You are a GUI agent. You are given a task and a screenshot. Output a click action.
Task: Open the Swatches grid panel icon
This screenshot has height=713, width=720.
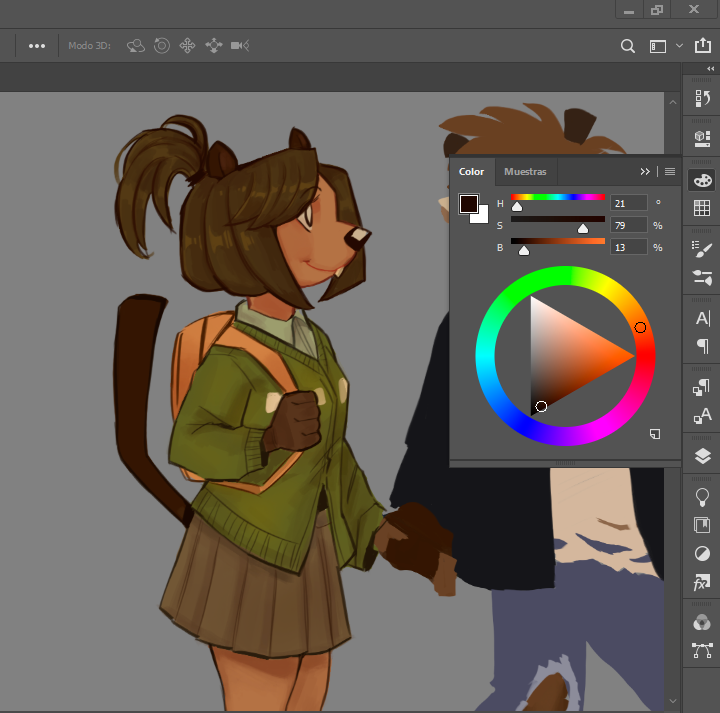pyautogui.click(x=702, y=208)
